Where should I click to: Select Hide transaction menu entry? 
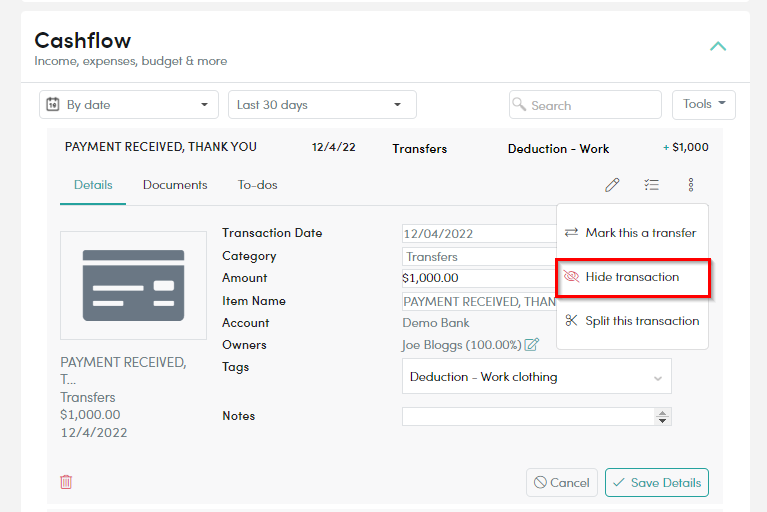pos(632,277)
